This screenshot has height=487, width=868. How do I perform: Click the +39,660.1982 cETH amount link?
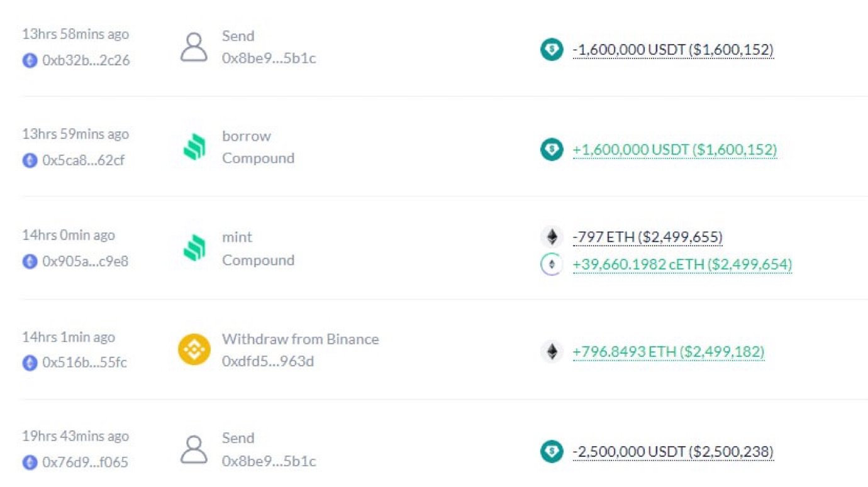click(682, 265)
